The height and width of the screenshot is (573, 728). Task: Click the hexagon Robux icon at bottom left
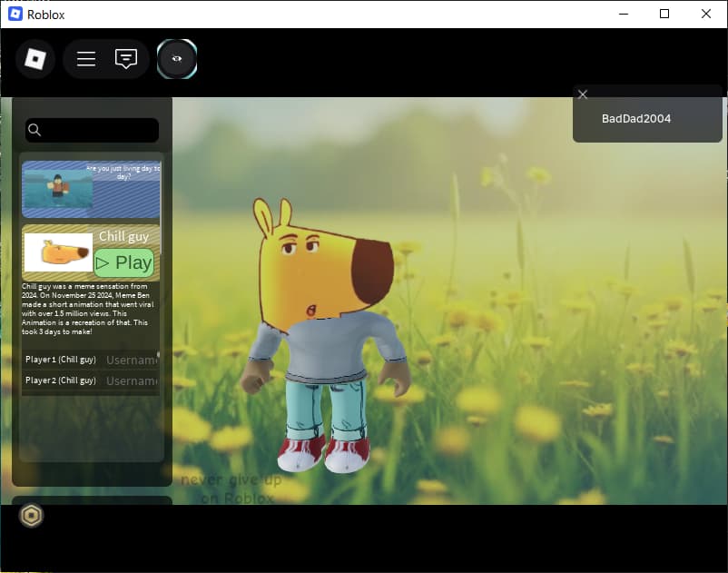32,516
